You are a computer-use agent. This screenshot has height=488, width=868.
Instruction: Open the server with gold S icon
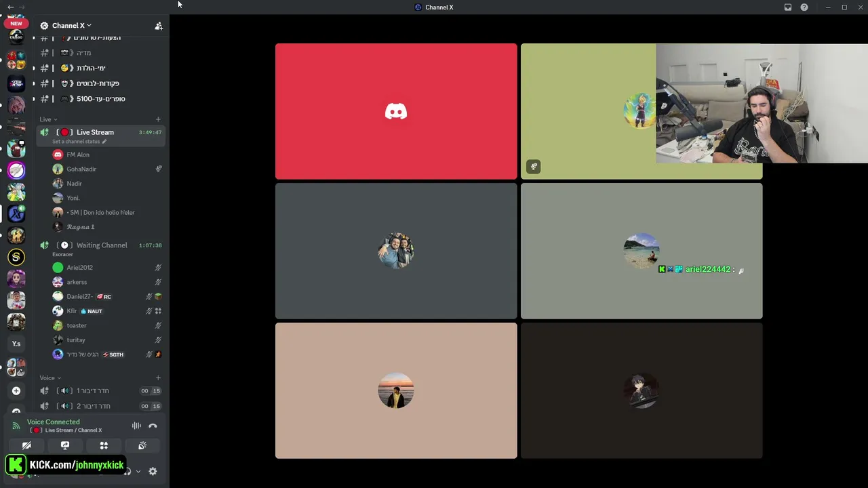16,257
